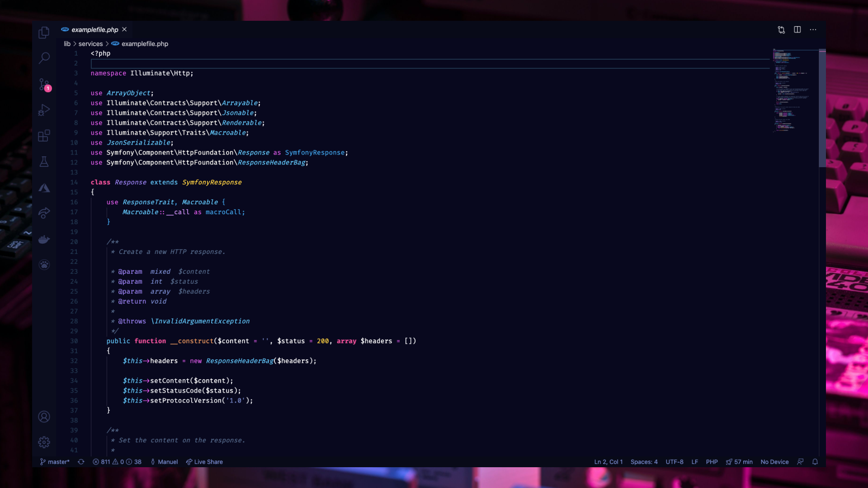The image size is (868, 488).
Task: Open Source Control with 1 pending change
Action: click(44, 84)
